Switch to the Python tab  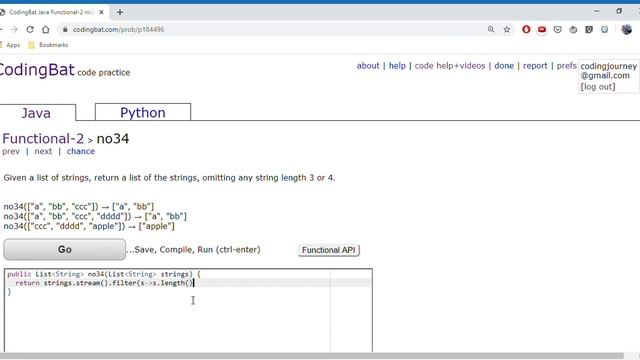pos(143,112)
